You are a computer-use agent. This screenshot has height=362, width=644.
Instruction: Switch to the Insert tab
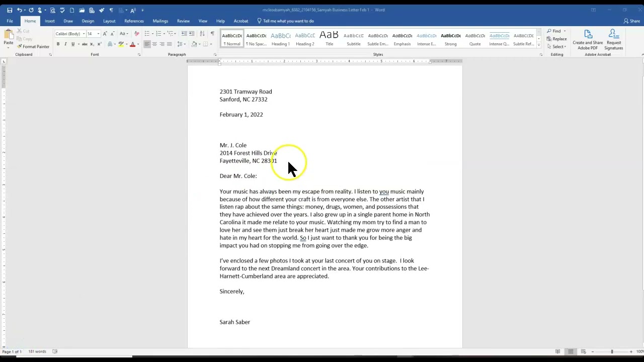coord(50,21)
